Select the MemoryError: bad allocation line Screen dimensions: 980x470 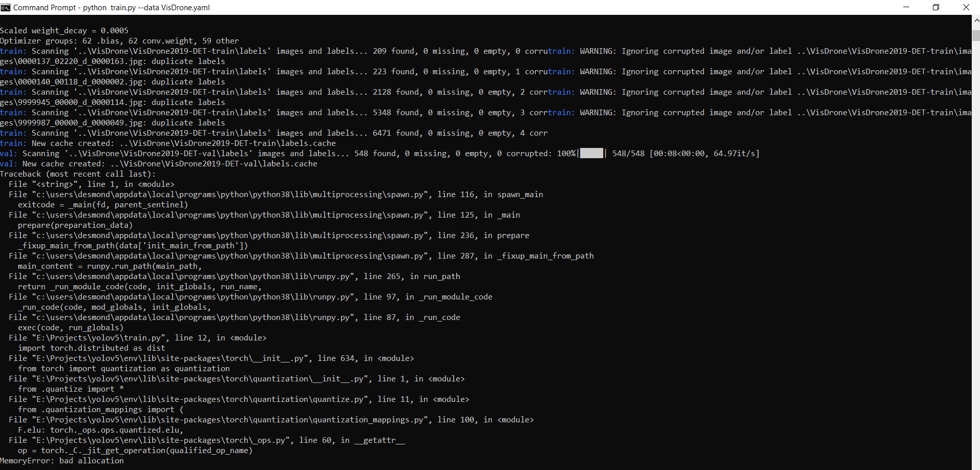[61, 461]
